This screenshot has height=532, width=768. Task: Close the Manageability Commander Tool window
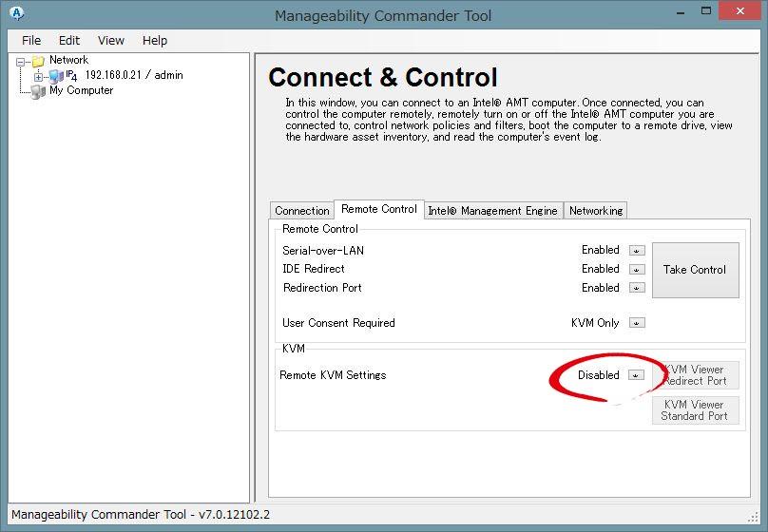coord(740,11)
